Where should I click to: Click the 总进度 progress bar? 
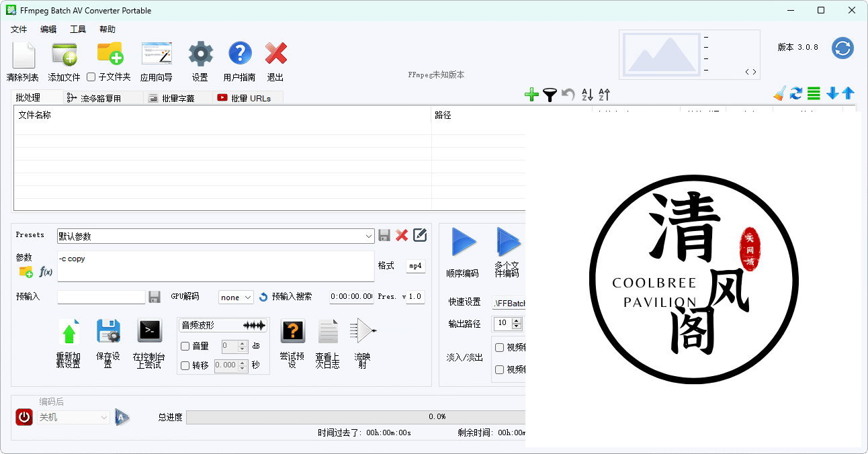pyautogui.click(x=356, y=417)
